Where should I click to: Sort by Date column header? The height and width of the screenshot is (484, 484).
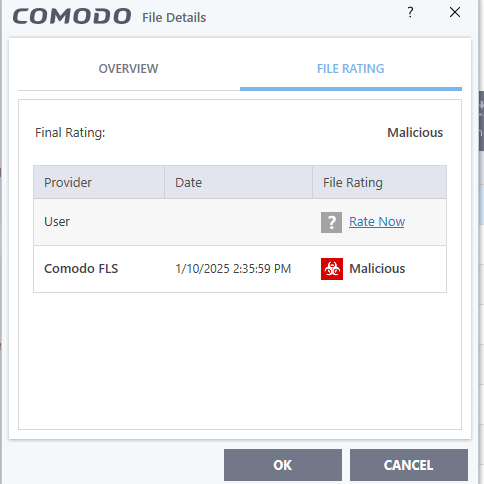[x=238, y=182]
